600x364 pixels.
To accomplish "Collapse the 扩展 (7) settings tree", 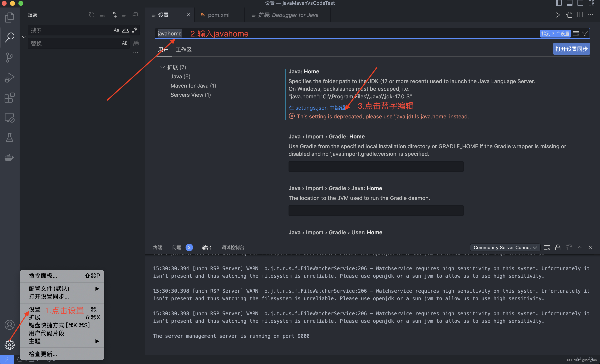I will tap(162, 67).
